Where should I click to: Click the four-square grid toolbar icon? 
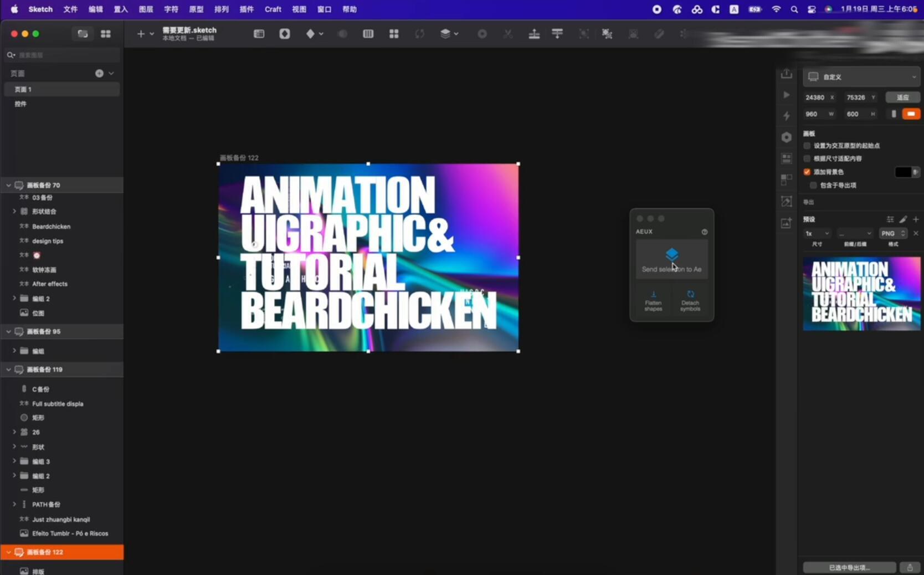[x=394, y=34]
